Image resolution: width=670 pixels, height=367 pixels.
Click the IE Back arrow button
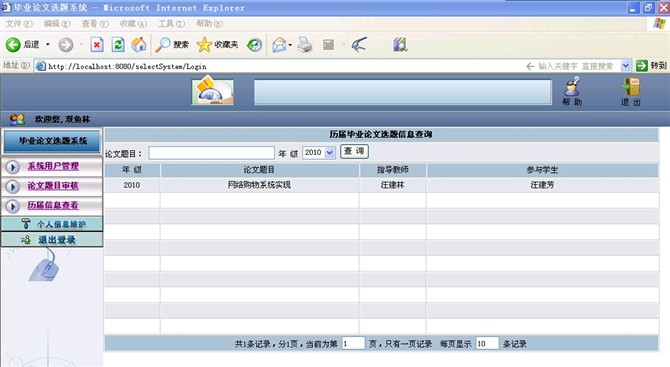coord(13,44)
